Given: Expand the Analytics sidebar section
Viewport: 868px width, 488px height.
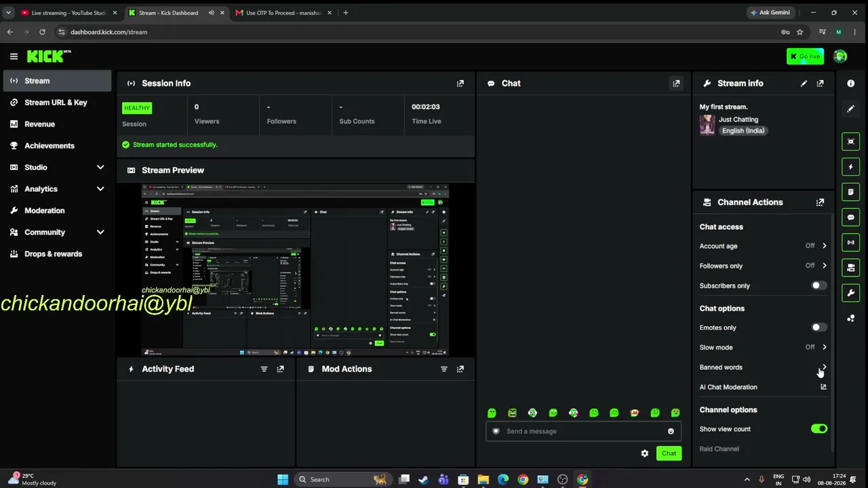Looking at the screenshot, I should tap(100, 189).
